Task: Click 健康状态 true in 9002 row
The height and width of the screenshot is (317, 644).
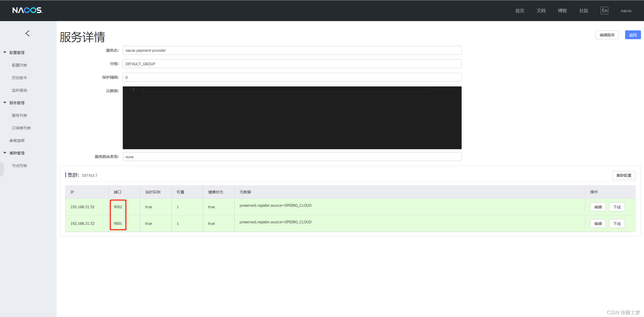Action: [x=211, y=207]
